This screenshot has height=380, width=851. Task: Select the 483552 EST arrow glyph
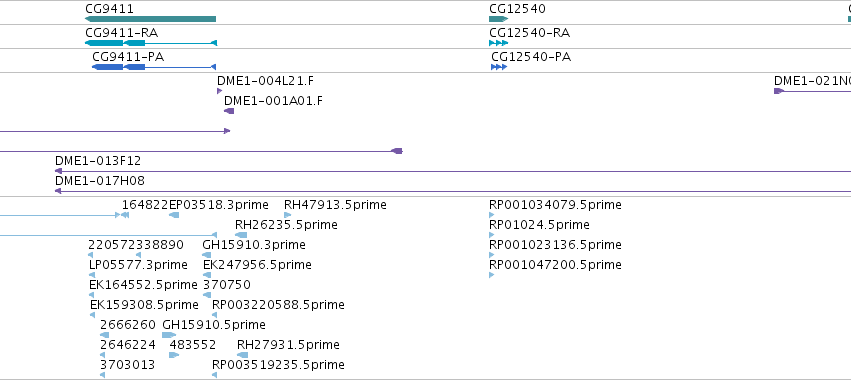point(174,355)
